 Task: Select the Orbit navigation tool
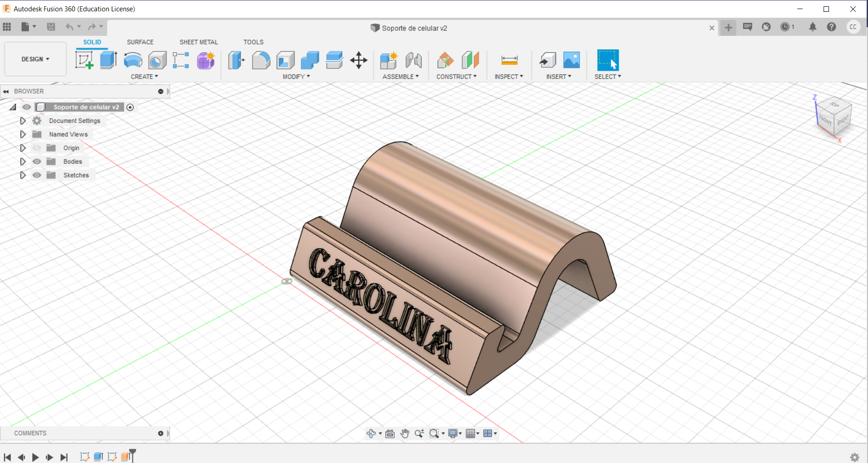(371, 434)
